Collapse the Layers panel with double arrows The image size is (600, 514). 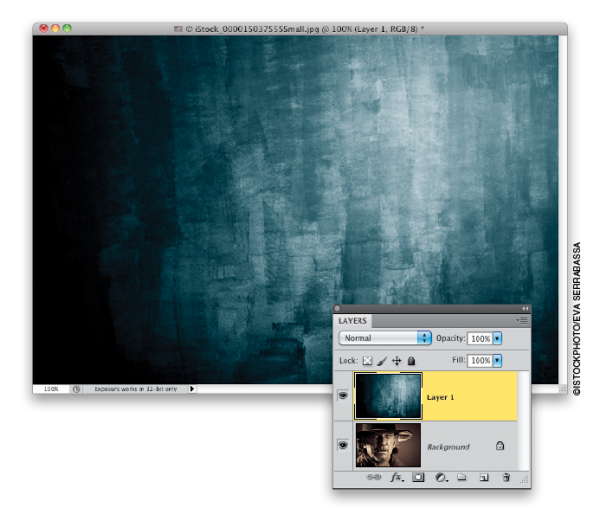[525, 308]
